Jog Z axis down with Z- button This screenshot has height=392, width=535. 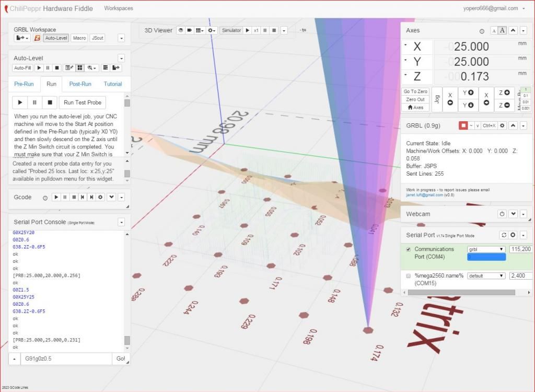point(505,105)
